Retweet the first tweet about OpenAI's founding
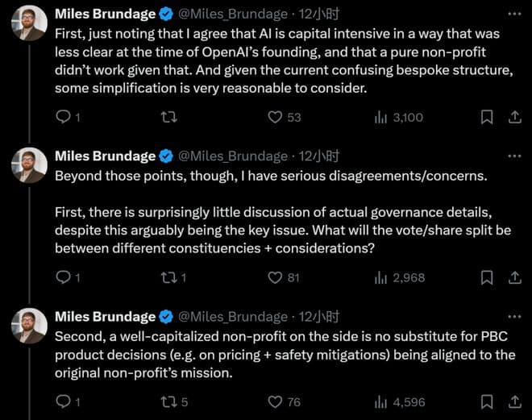The height and width of the screenshot is (420, 532). pyautogui.click(x=168, y=117)
